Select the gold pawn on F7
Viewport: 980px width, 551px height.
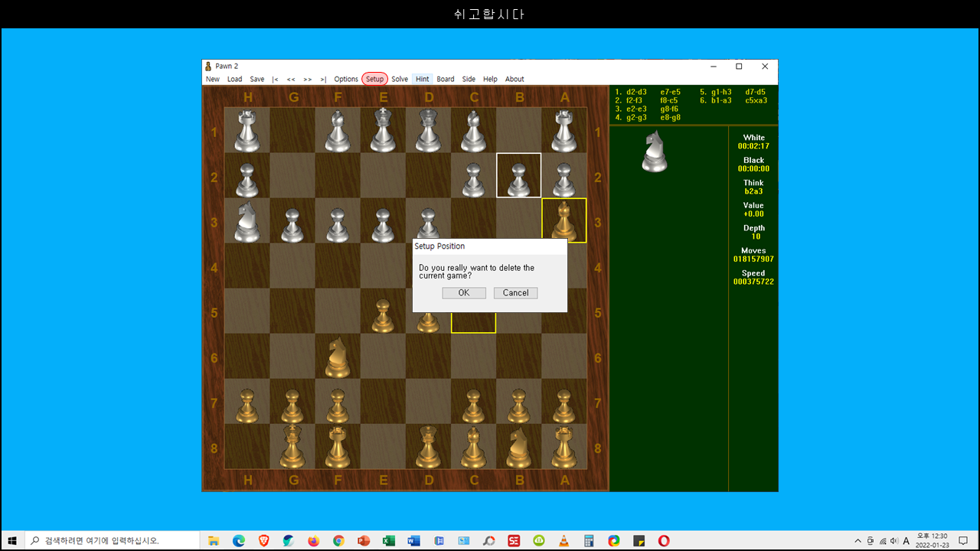[x=337, y=406]
